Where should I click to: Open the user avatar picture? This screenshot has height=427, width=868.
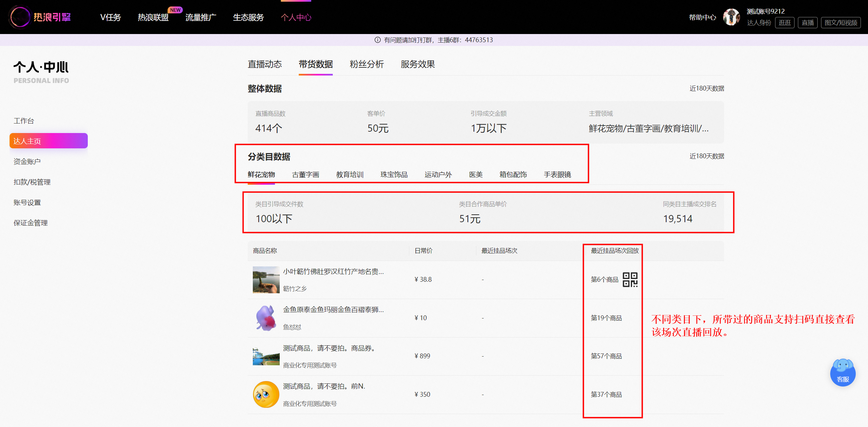click(x=731, y=17)
